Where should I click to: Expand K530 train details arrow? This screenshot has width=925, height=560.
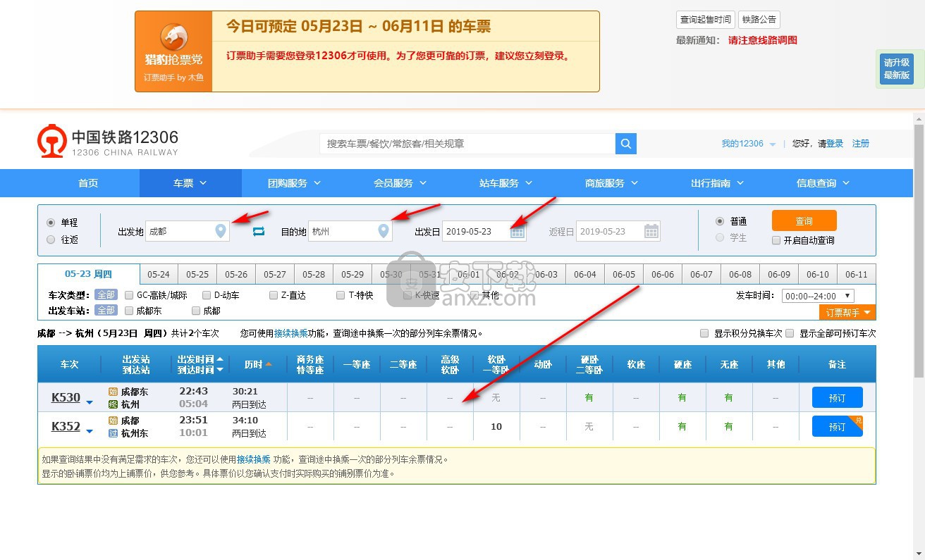point(90,402)
